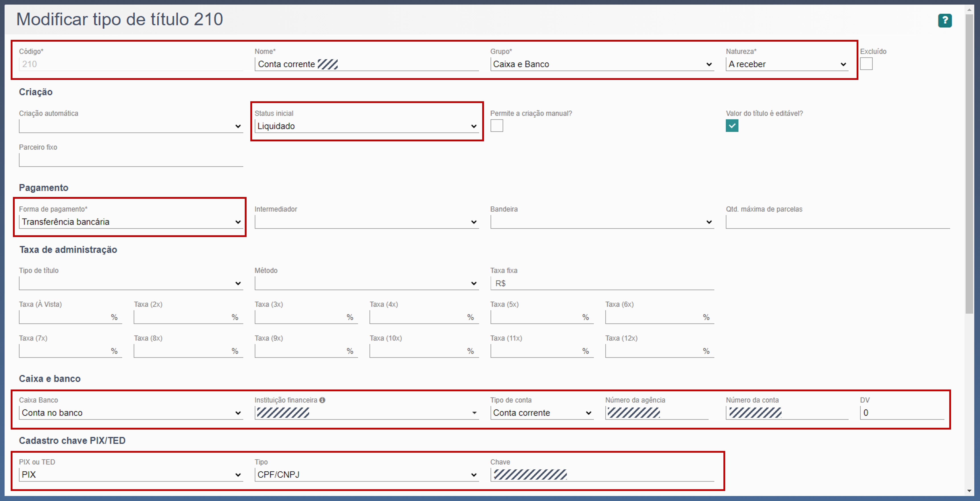Click the Chave input field
Image resolution: width=980 pixels, height=501 pixels.
pyautogui.click(x=639, y=475)
